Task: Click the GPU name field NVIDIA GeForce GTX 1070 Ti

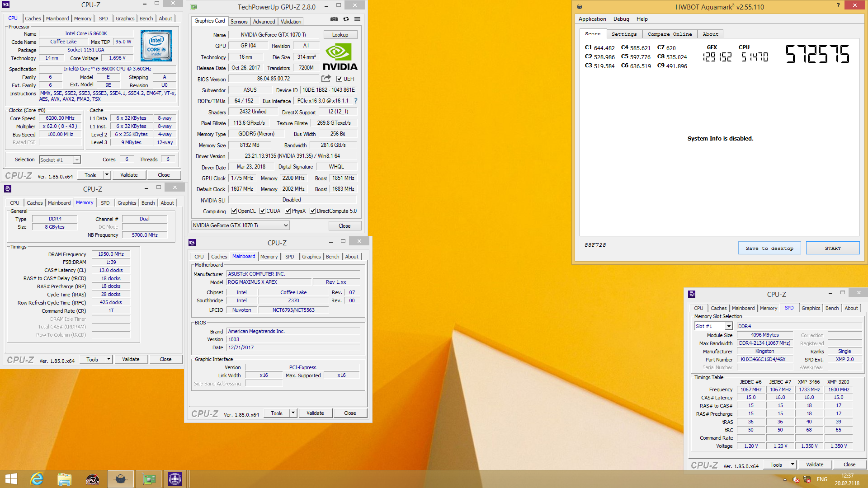Action: pos(273,35)
